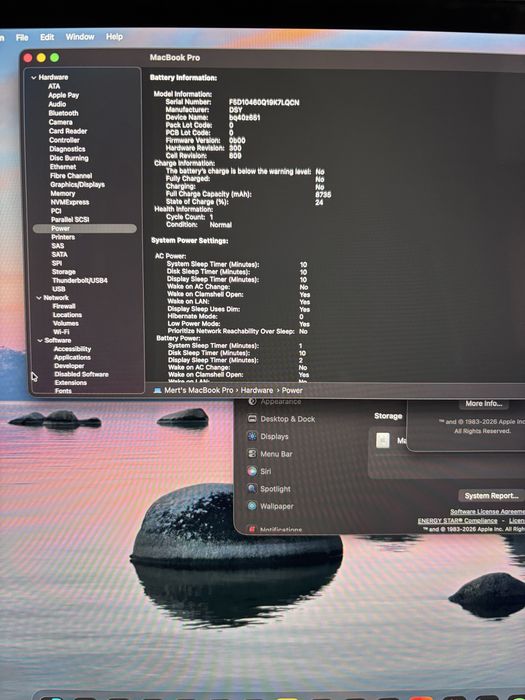Select Disabled Software in sidebar
Viewport: 525px width, 700px height.
[81, 375]
